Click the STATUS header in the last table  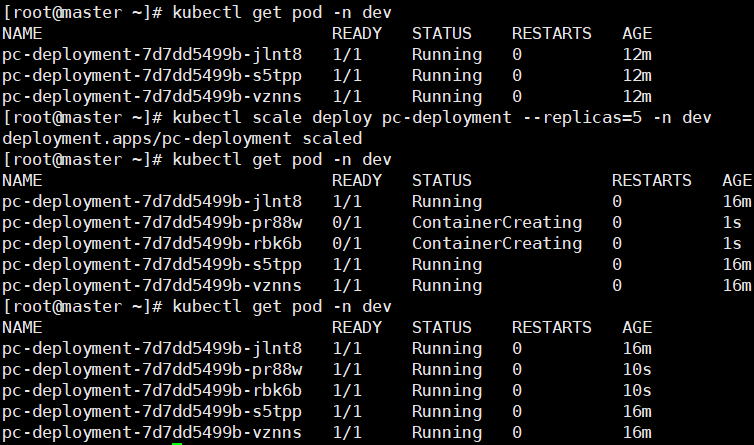(441, 327)
